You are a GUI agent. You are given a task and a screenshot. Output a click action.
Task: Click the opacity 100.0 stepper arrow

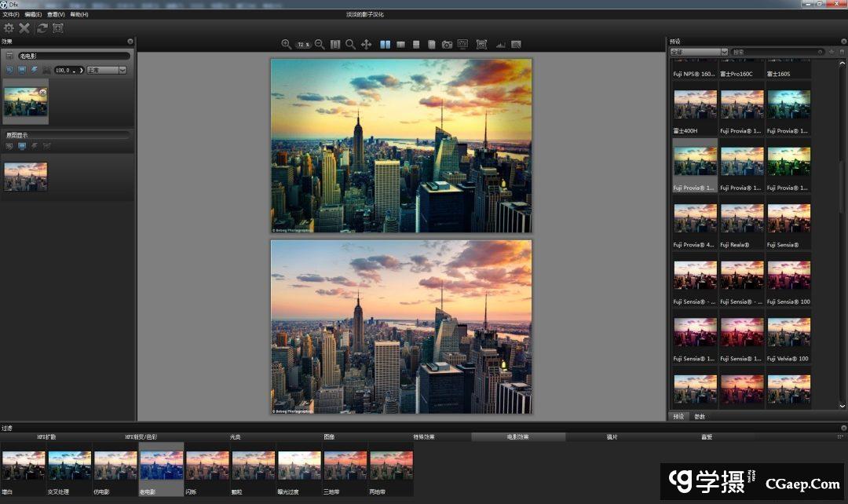pyautogui.click(x=80, y=70)
